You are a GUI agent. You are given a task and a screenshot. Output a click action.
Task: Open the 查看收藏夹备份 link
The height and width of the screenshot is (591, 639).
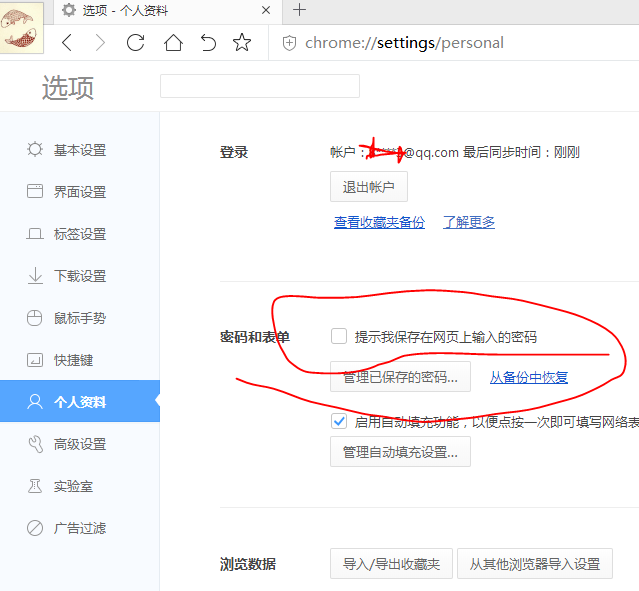[379, 222]
